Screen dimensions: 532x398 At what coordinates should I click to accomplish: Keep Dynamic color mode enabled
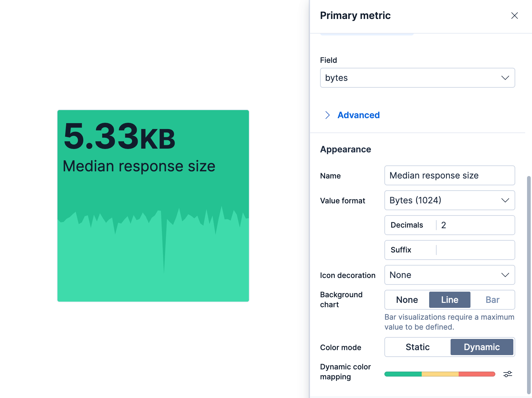pyautogui.click(x=482, y=347)
